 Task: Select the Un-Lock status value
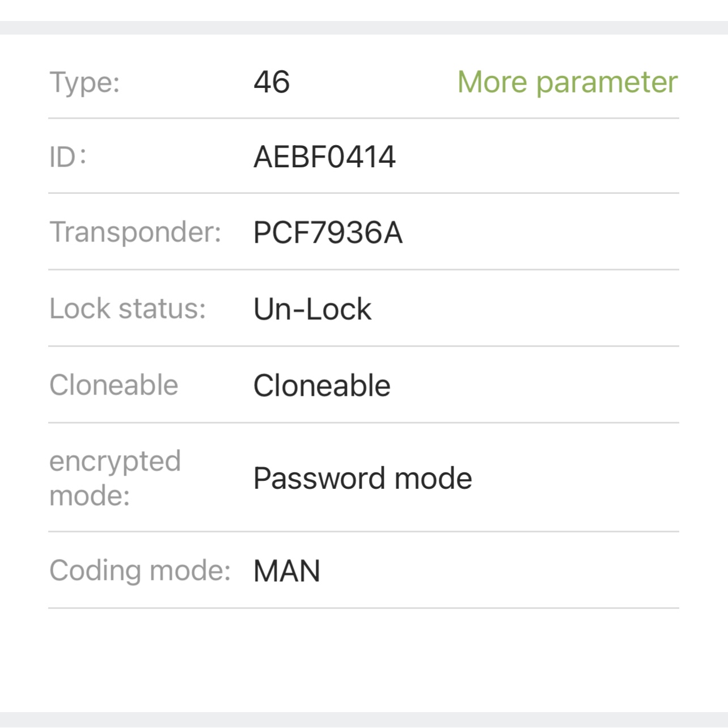pos(312,310)
